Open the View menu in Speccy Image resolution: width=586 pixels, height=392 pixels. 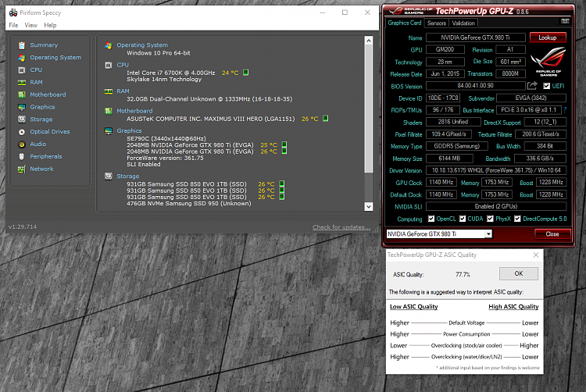[30, 25]
